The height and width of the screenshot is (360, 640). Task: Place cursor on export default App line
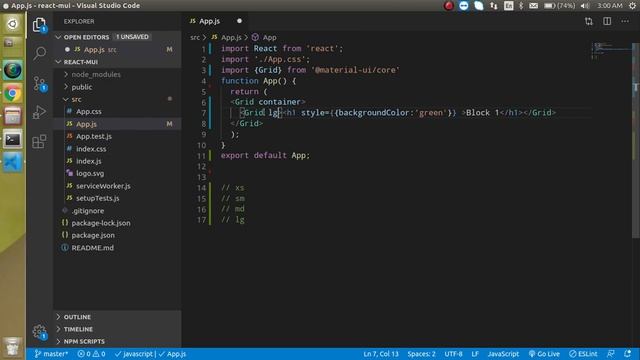tap(265, 156)
